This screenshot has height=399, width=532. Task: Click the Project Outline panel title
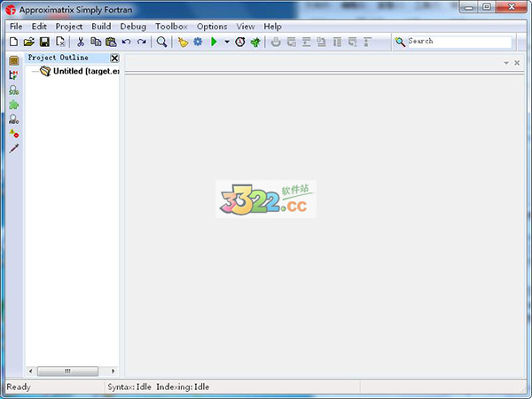pos(58,58)
